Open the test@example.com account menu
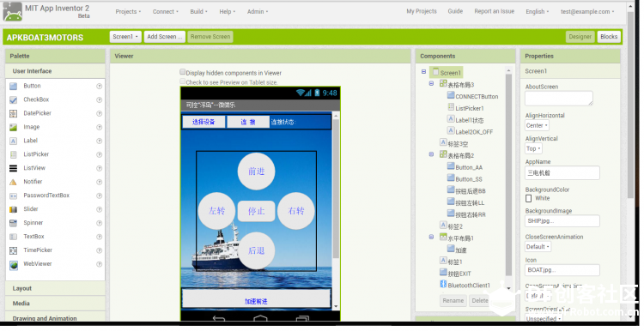This screenshot has height=331, width=644. (587, 12)
